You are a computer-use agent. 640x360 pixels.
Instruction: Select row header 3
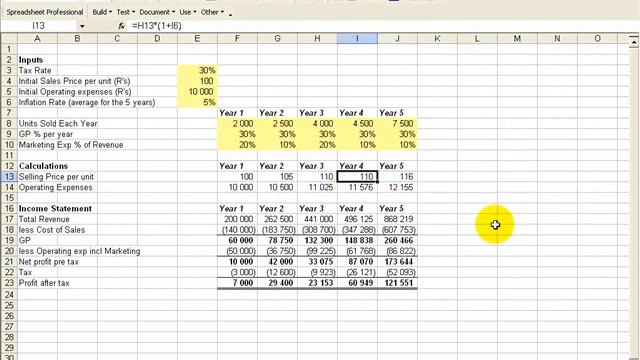9,70
